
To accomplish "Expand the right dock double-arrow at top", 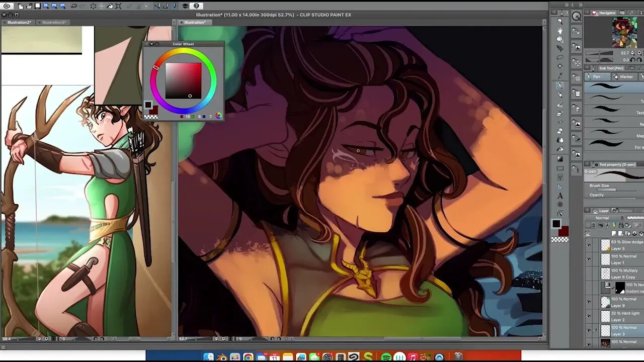I will pyautogui.click(x=580, y=5).
